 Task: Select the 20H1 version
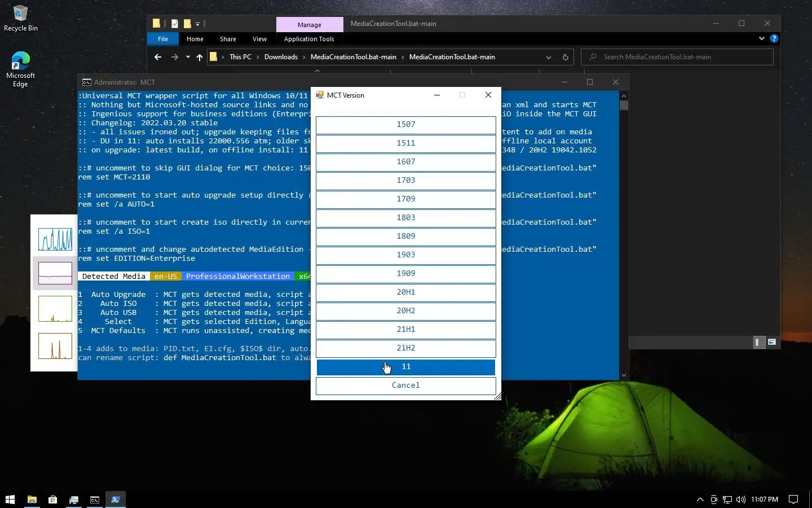(x=406, y=292)
